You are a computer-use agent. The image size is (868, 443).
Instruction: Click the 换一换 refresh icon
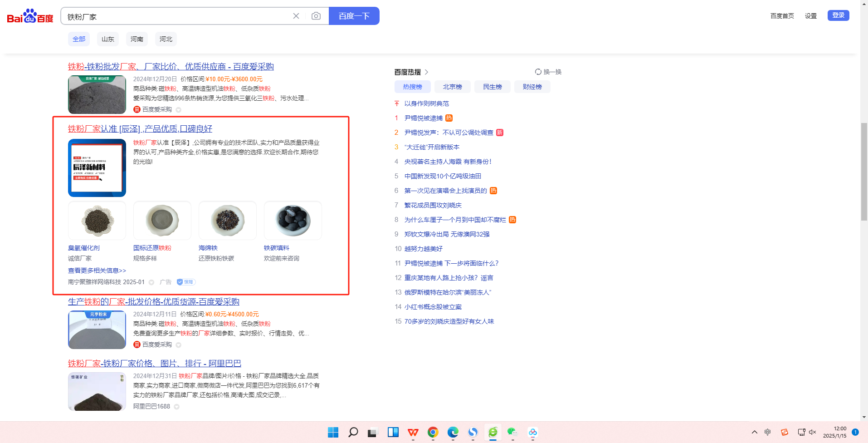(538, 72)
